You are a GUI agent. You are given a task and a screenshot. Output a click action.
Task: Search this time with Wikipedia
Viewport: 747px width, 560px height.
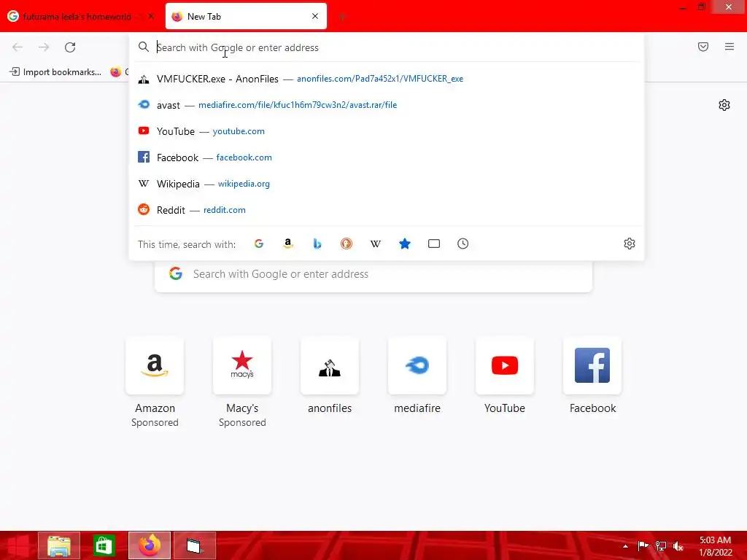click(x=376, y=244)
